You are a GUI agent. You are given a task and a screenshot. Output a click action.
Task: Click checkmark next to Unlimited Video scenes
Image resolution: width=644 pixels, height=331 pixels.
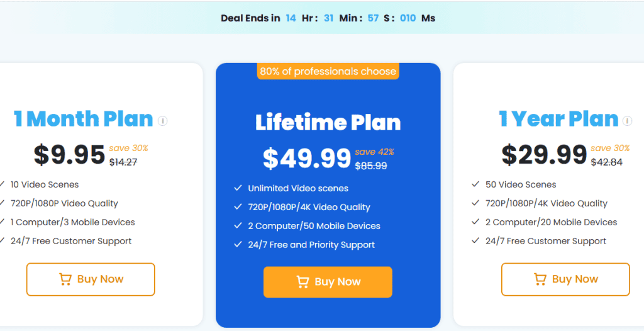238,188
